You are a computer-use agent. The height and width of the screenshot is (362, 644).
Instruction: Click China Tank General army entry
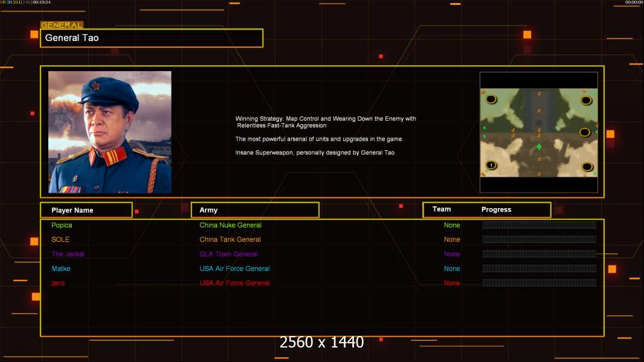[x=230, y=240]
